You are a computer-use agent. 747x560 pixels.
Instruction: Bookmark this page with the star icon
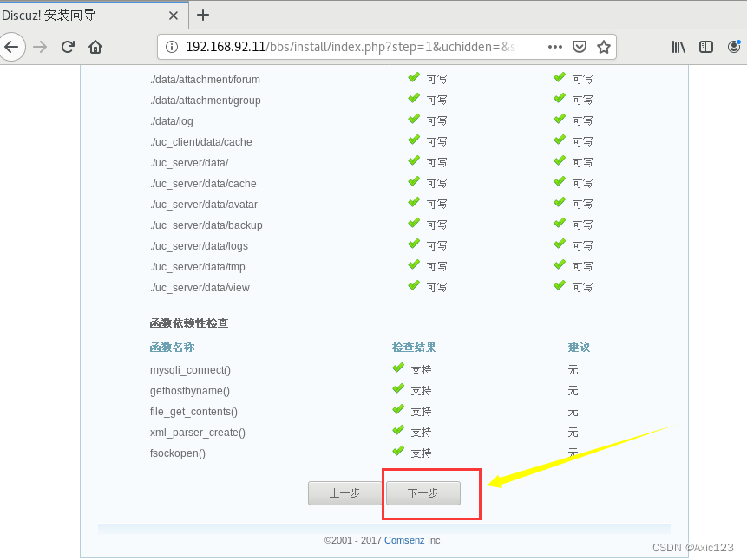[604, 47]
